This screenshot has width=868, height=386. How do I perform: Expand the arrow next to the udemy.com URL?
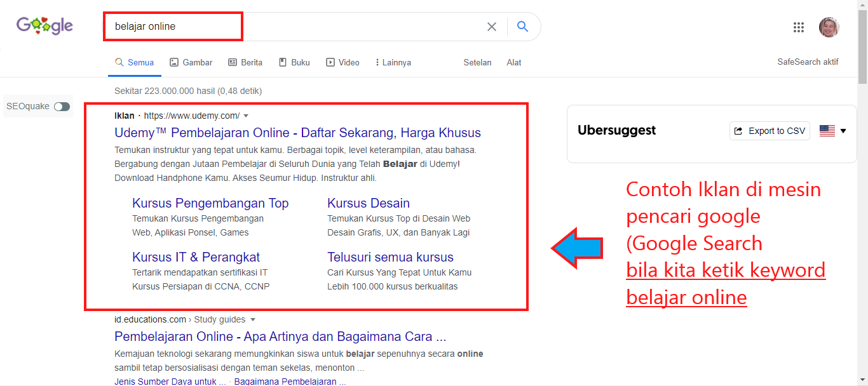click(247, 116)
